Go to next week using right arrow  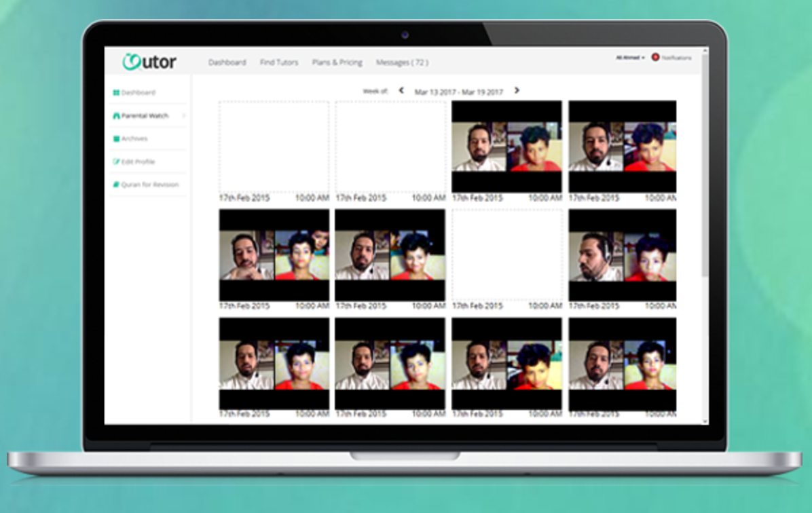coord(517,89)
